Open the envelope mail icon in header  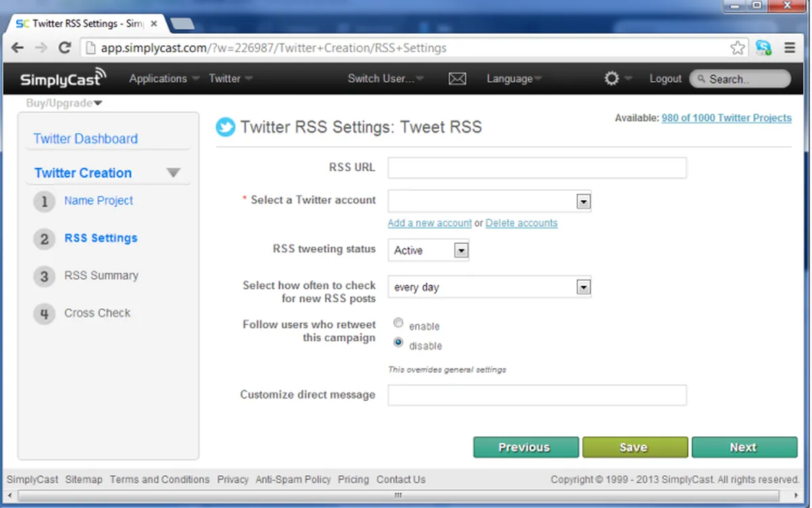[457, 79]
